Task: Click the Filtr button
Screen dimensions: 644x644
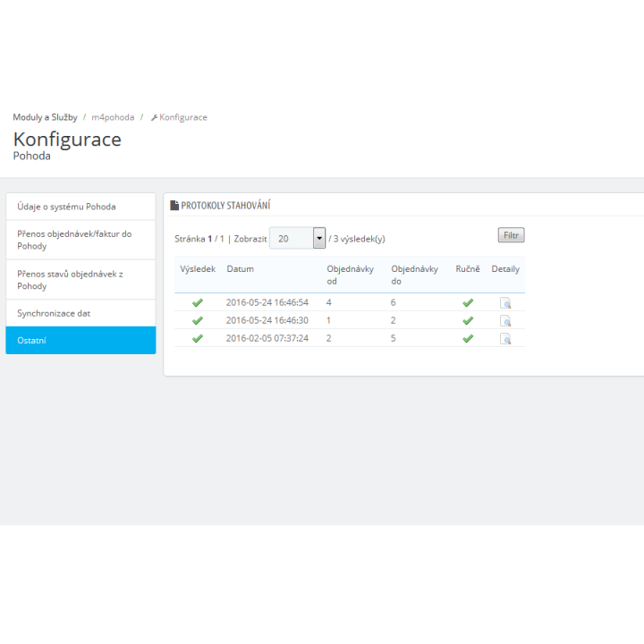Action: coord(511,235)
